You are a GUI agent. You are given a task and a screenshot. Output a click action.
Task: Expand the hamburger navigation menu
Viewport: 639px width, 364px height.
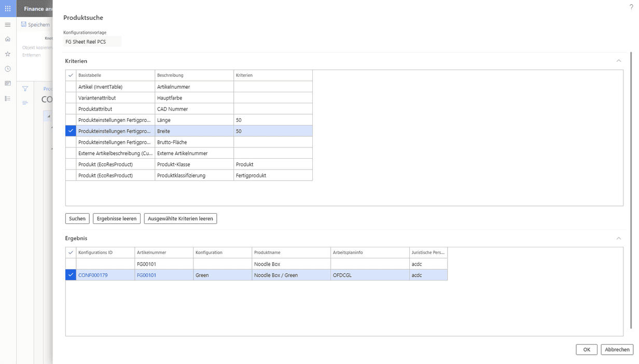(8, 24)
